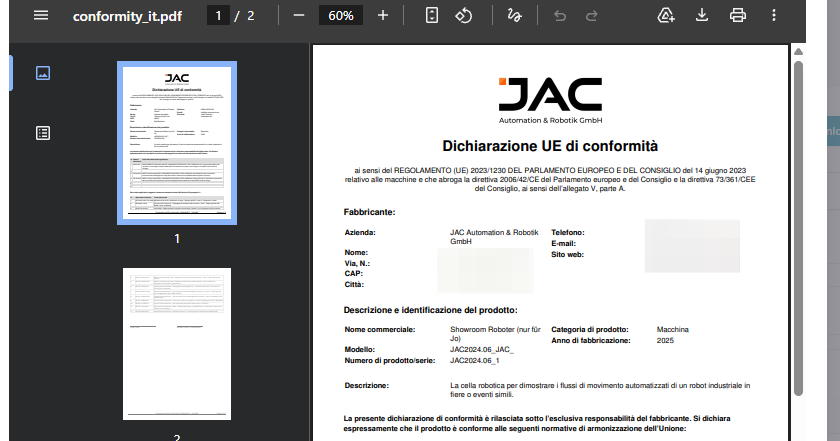Screen dimensions: 840x441
Task: Click the 'Telefono:' label
Action: [x=568, y=233]
